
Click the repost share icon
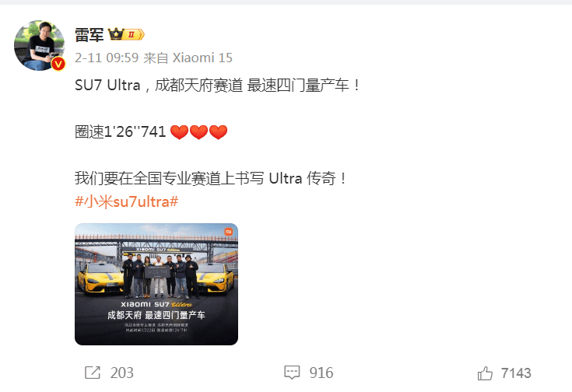pos(93,373)
